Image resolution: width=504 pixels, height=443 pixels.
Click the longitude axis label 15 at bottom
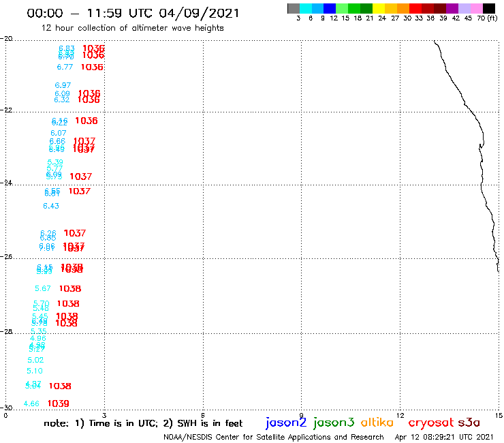pos(499,415)
